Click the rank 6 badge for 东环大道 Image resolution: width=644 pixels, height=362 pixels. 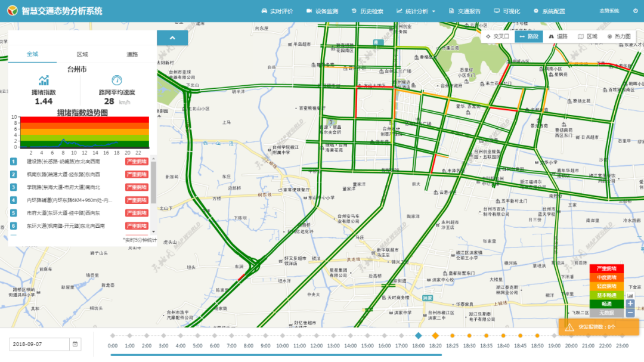[14, 225]
